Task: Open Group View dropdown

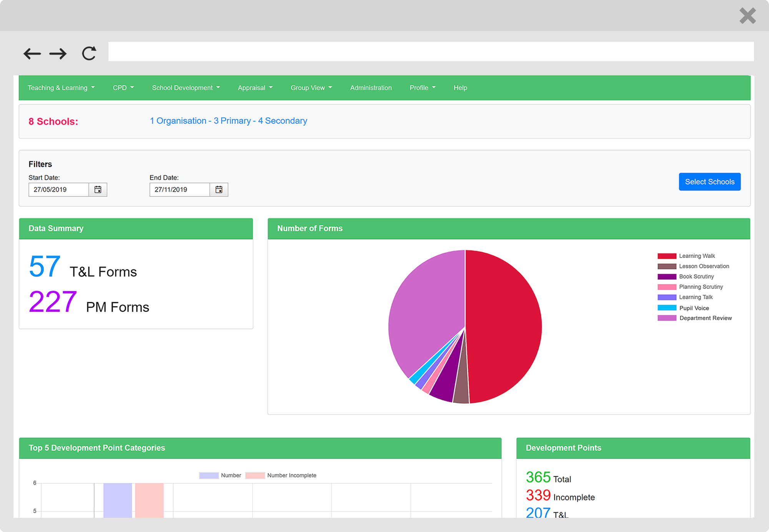Action: pos(311,88)
